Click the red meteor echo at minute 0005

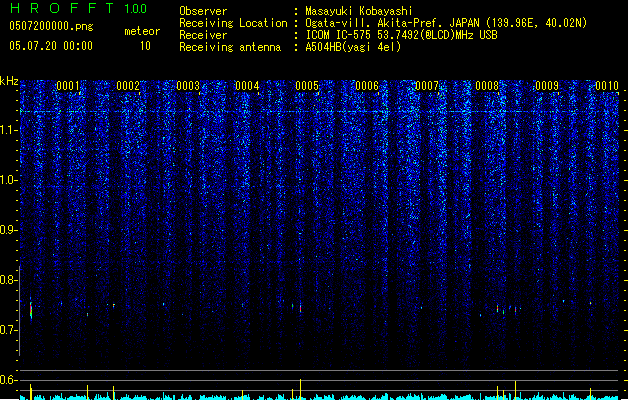coord(300,309)
